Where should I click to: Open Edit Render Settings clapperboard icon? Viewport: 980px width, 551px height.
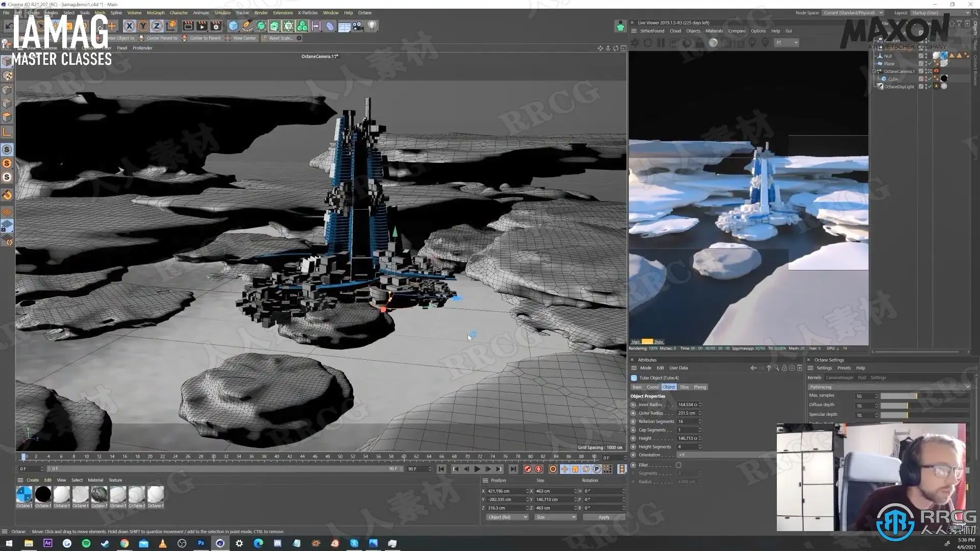point(216,26)
